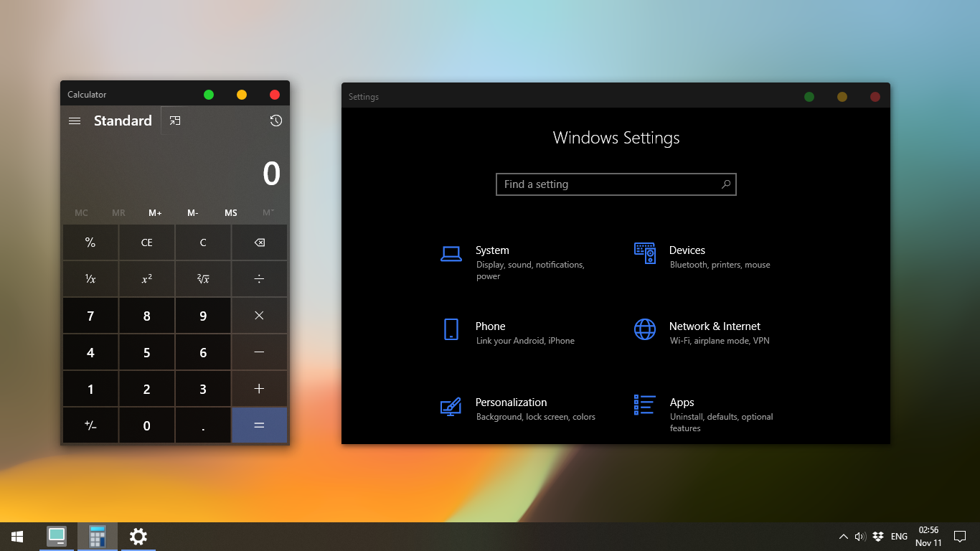This screenshot has width=980, height=551.
Task: Open Apps settings list icon
Action: coord(645,405)
